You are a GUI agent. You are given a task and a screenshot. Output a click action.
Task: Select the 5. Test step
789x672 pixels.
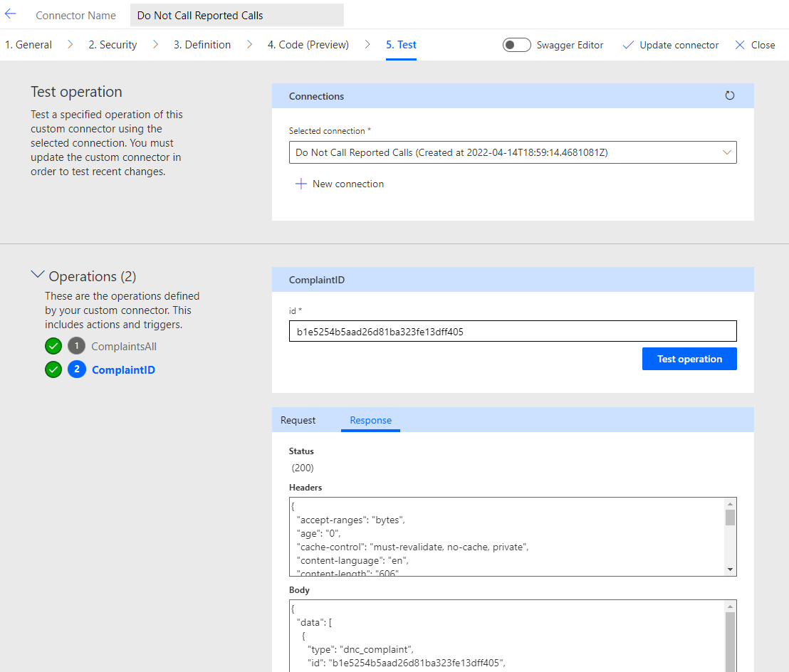(401, 45)
